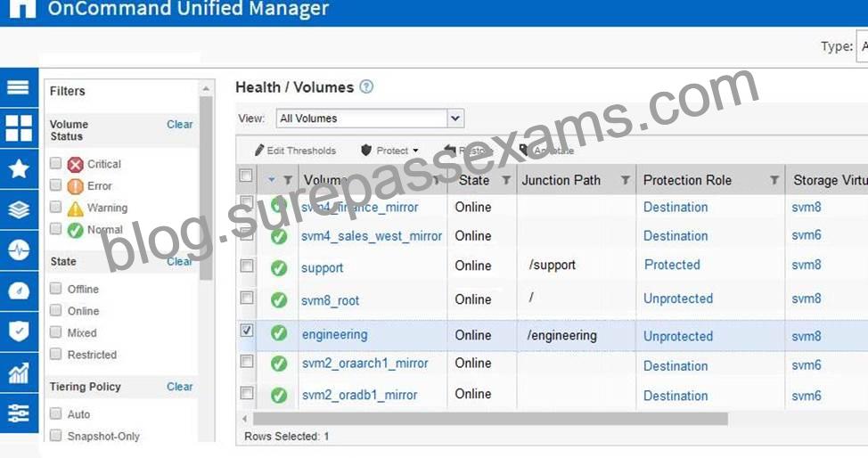The image size is (868, 458).
Task: Open the Reports chart icon in sidebar
Action: click(x=18, y=372)
